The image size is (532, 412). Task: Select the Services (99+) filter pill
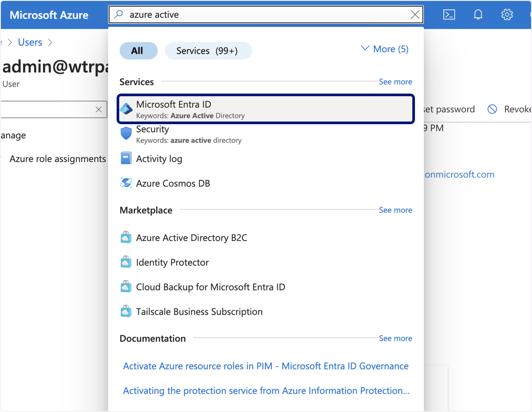(208, 51)
